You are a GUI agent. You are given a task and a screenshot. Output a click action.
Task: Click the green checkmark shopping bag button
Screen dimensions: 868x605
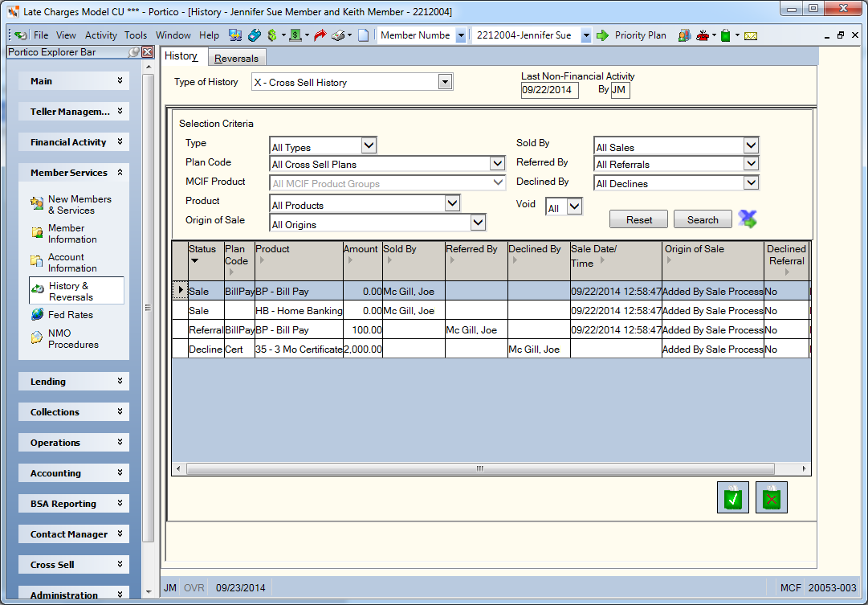coord(733,497)
